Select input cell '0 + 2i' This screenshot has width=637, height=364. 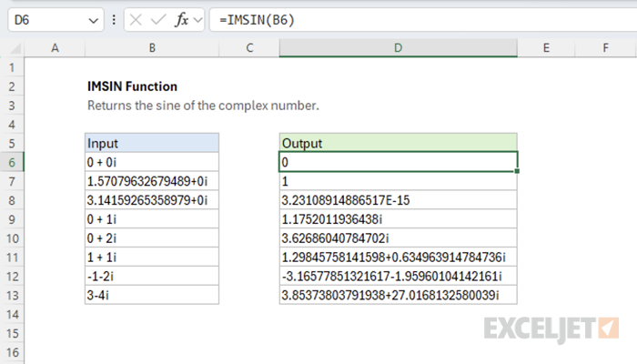pos(152,238)
